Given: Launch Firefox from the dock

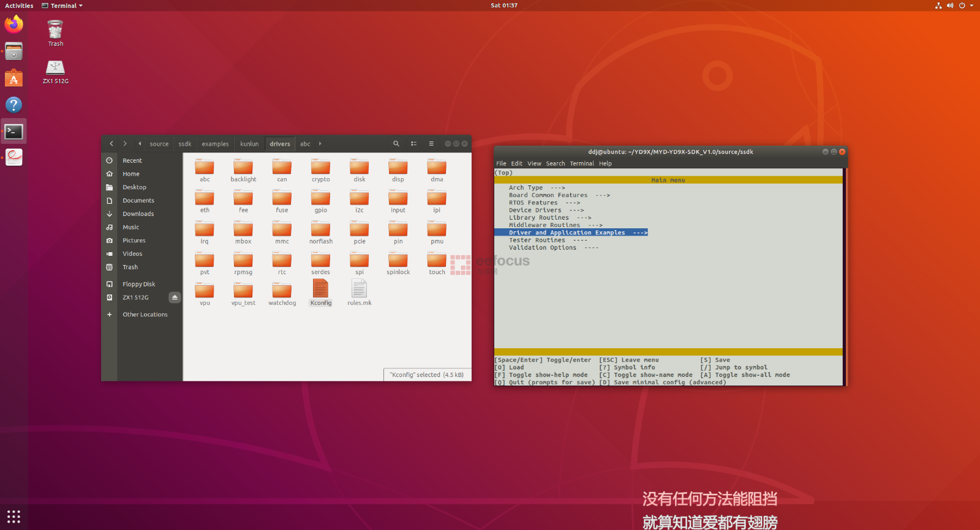Looking at the screenshot, I should [13, 25].
